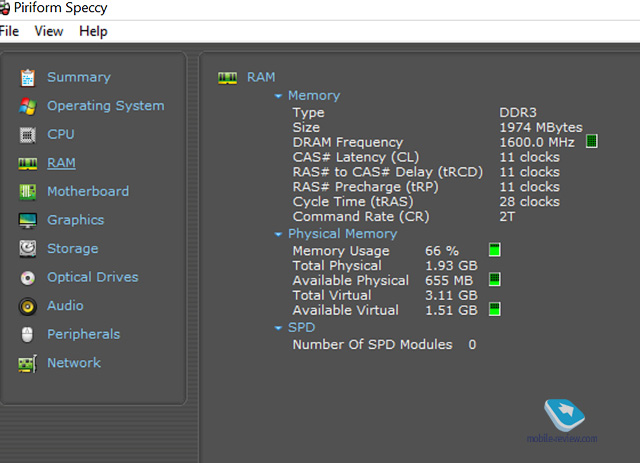Open the Help menu
The height and width of the screenshot is (463, 640).
[x=93, y=31]
